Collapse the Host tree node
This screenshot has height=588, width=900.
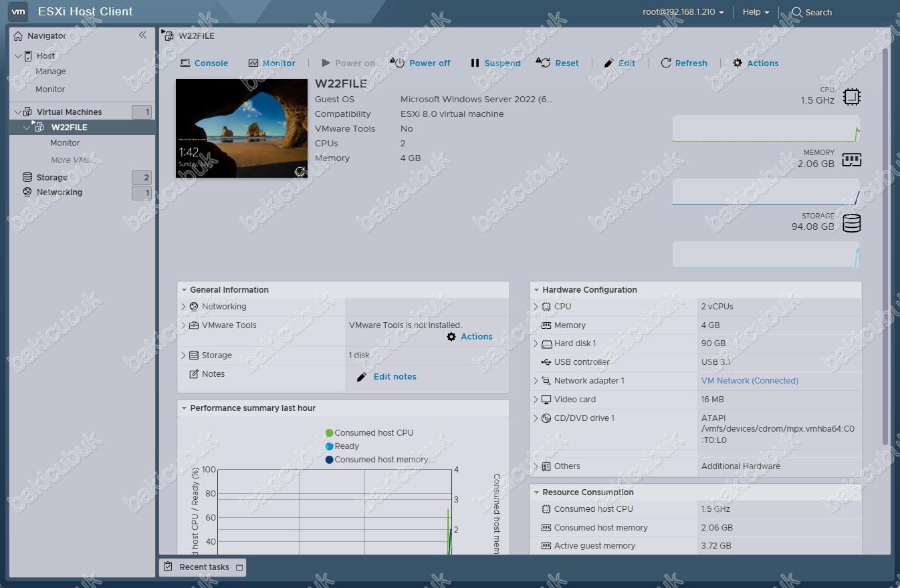tap(18, 56)
